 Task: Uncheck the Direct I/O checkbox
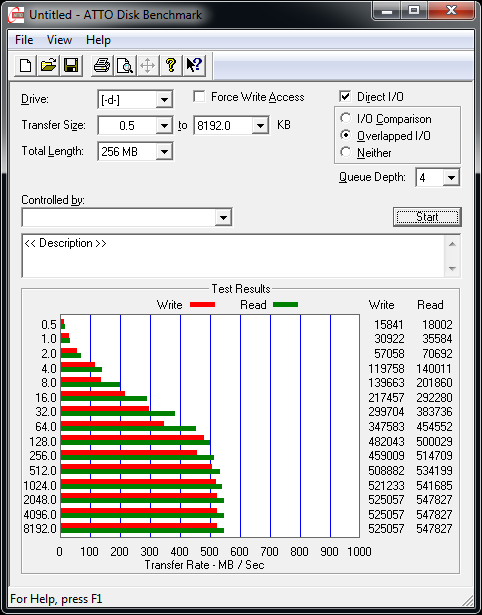(x=345, y=96)
